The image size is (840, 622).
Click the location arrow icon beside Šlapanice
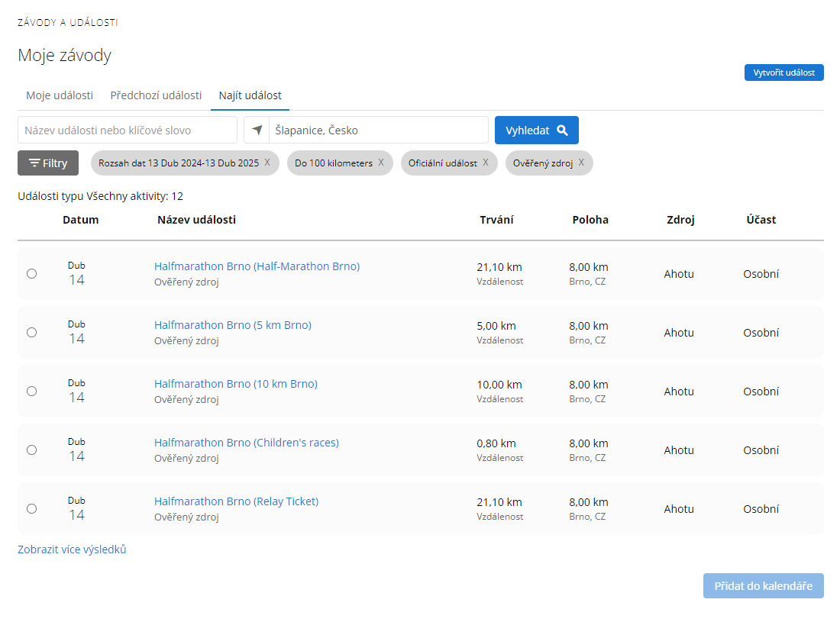tap(257, 131)
